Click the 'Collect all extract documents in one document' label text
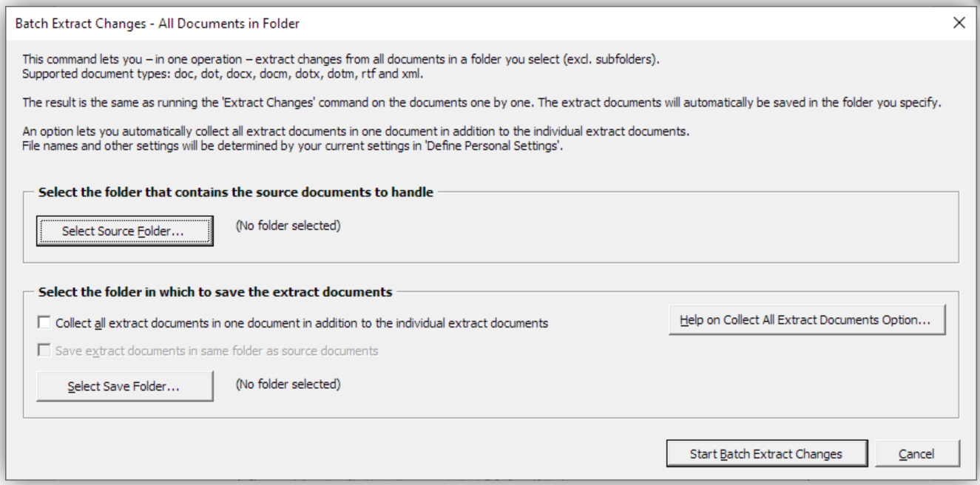This screenshot has height=485, width=980. (301, 323)
